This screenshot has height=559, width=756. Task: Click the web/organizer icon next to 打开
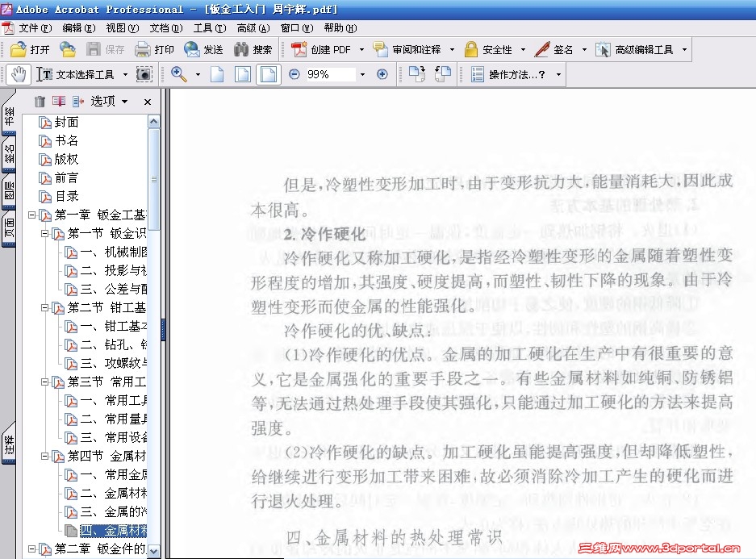[x=68, y=49]
